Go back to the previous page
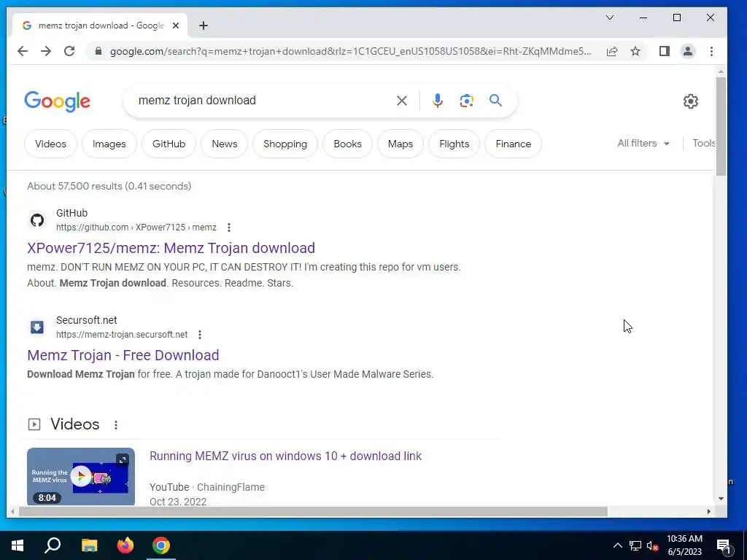The image size is (747, 560). click(23, 51)
